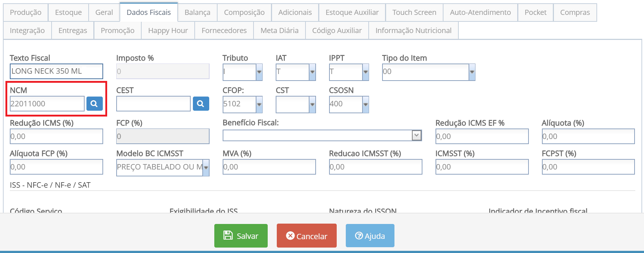This screenshot has width=644, height=253.
Task: Open Ajuda help button
Action: [x=370, y=236]
